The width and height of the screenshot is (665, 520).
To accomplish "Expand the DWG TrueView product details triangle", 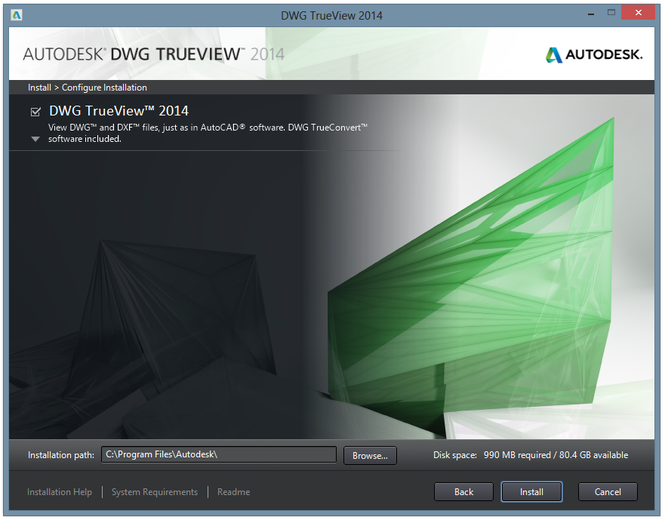I will click(x=36, y=139).
